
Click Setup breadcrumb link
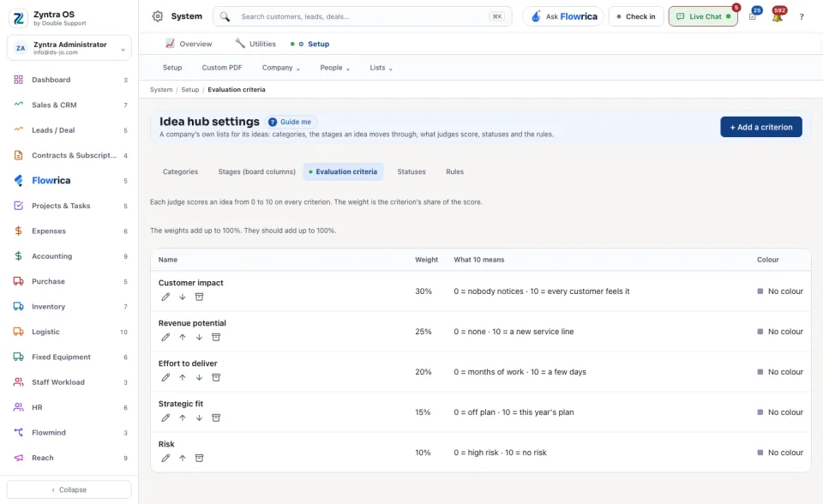click(190, 90)
